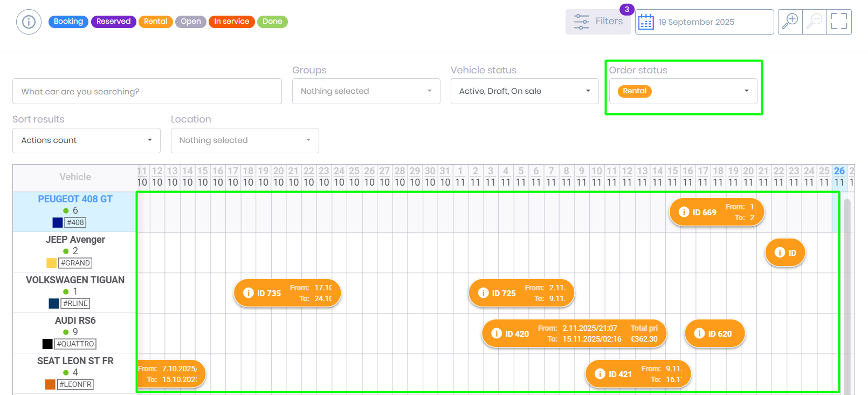Click the info circle icon at top left
The width and height of the screenshot is (868, 395).
click(x=29, y=22)
